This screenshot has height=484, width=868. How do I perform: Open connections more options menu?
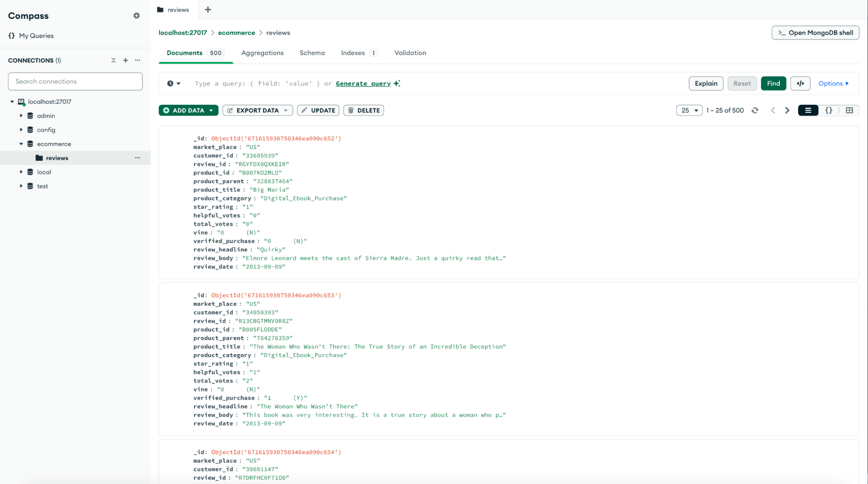pos(138,60)
